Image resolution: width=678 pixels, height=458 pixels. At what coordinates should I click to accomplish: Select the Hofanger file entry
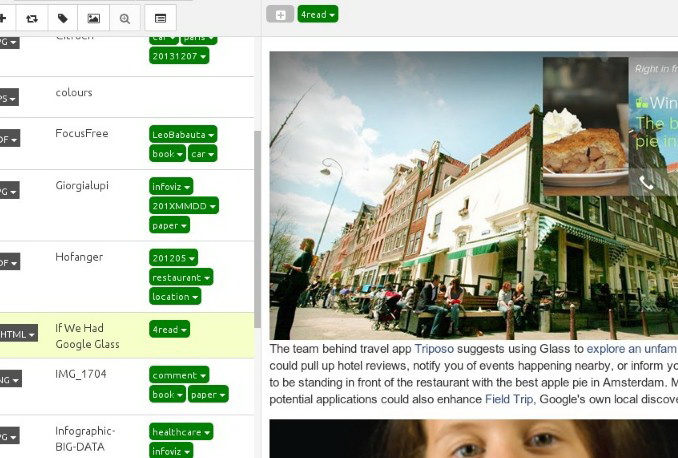coord(79,257)
